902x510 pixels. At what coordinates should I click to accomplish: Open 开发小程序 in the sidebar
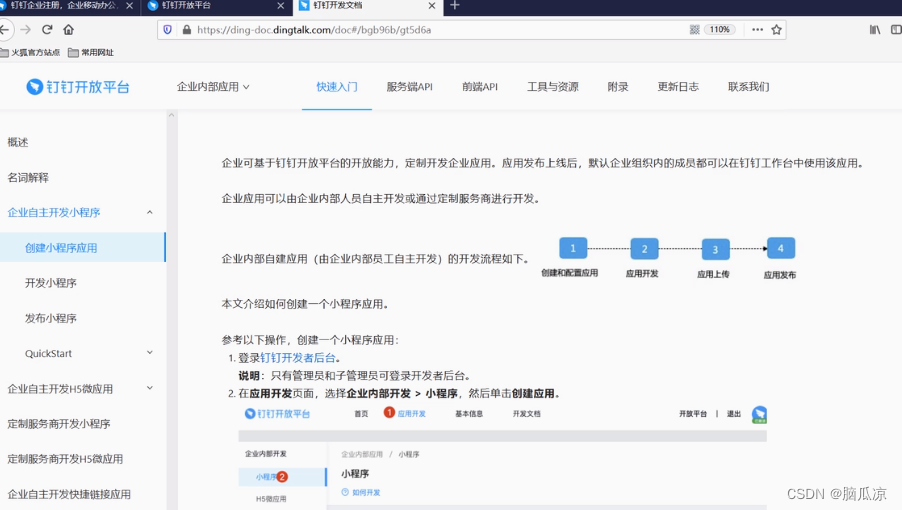pos(51,283)
